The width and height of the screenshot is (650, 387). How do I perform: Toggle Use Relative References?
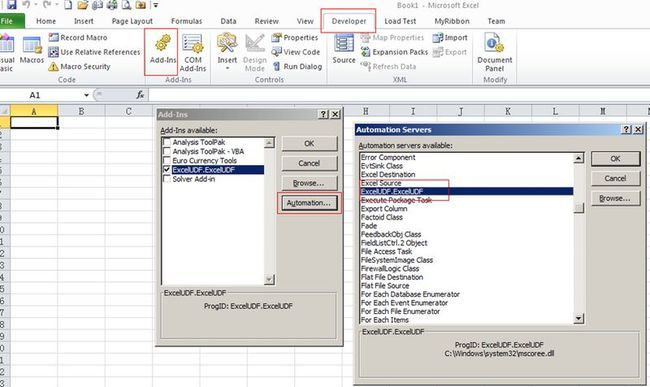[x=94, y=52]
